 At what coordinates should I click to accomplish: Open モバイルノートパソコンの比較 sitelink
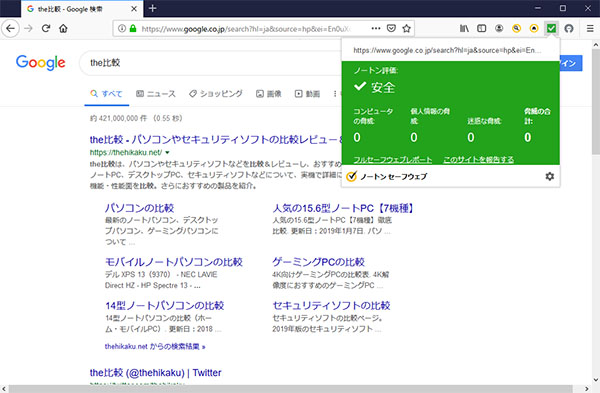coord(174,262)
